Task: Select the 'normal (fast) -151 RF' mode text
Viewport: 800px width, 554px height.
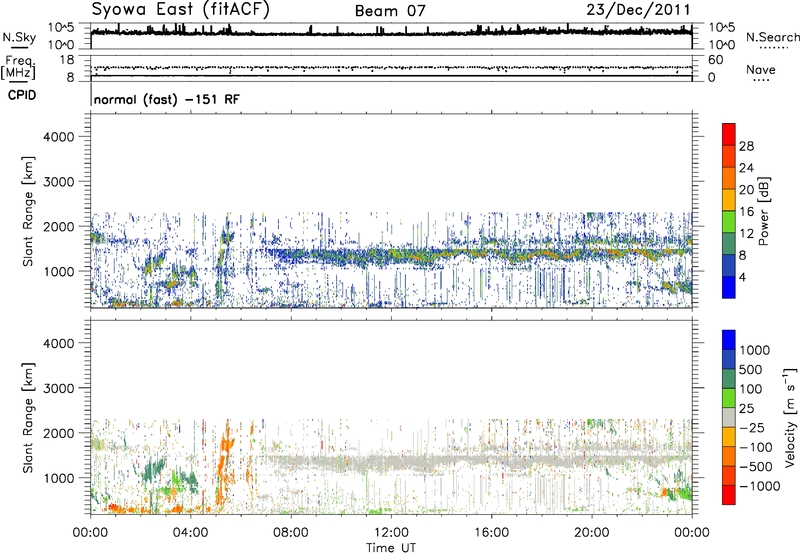Action: tap(166, 99)
